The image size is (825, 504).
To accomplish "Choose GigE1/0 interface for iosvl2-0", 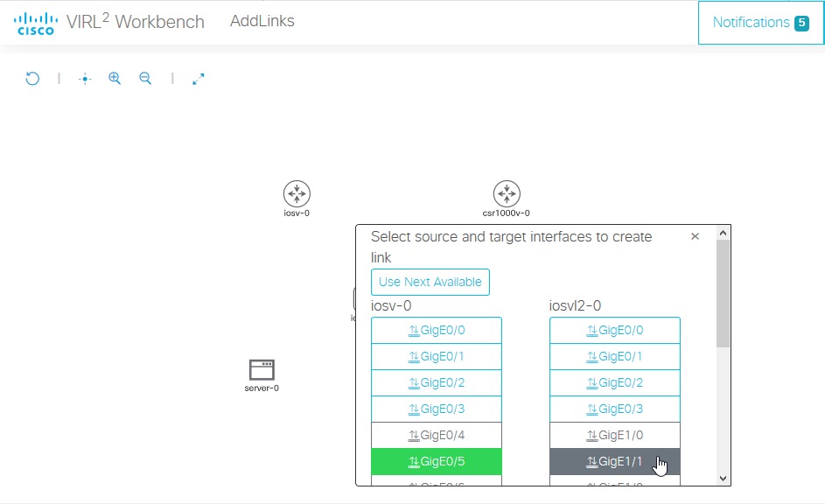I will pyautogui.click(x=614, y=435).
